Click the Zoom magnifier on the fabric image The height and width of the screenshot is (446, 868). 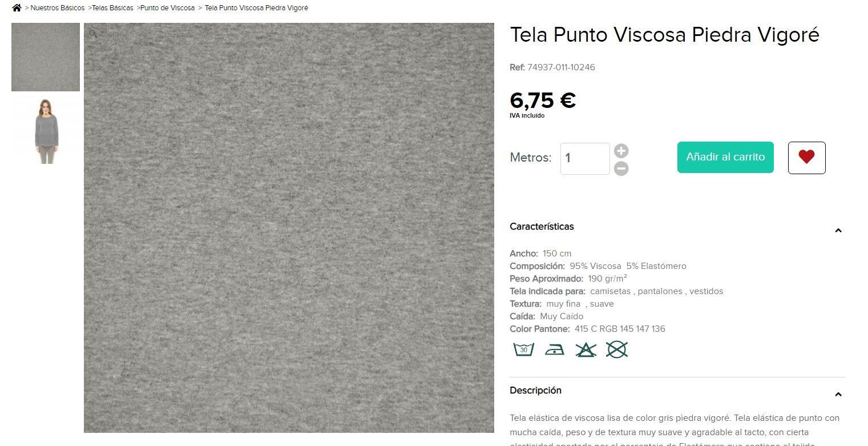tap(104, 34)
